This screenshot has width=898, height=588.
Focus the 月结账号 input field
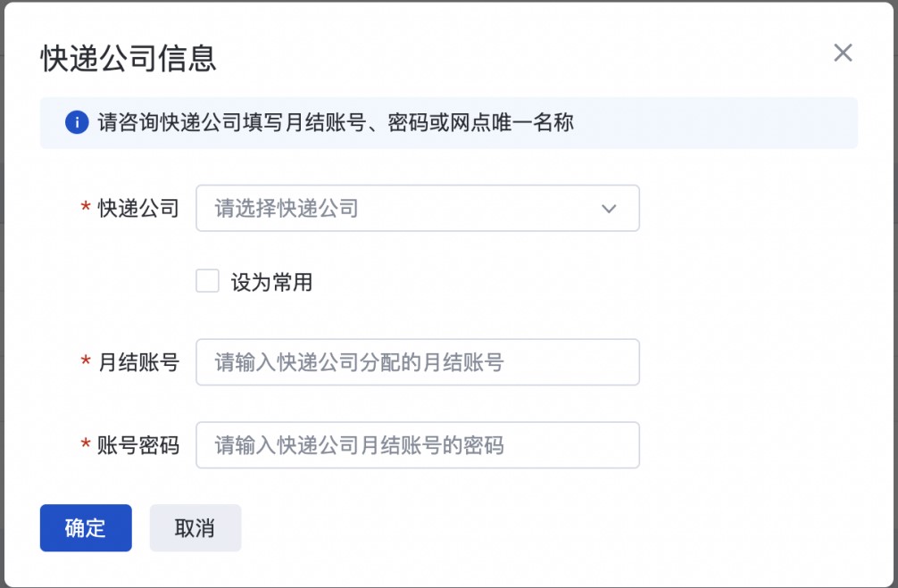click(x=417, y=362)
